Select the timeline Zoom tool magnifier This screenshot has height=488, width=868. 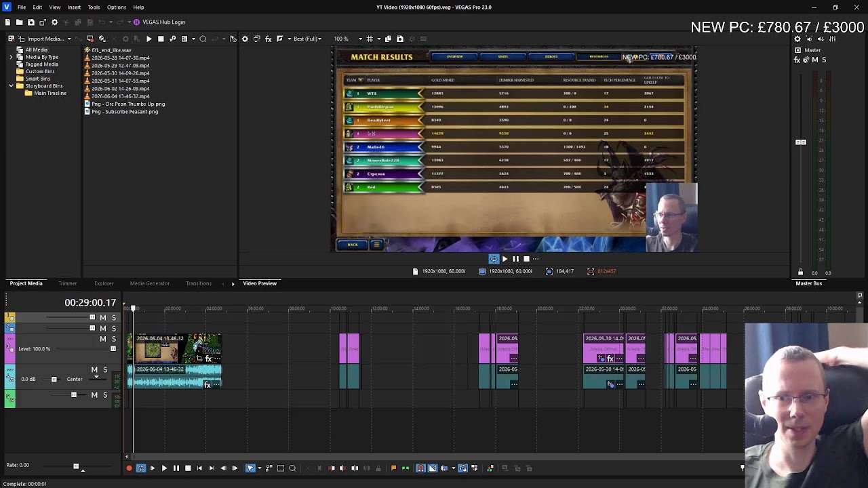click(292, 468)
